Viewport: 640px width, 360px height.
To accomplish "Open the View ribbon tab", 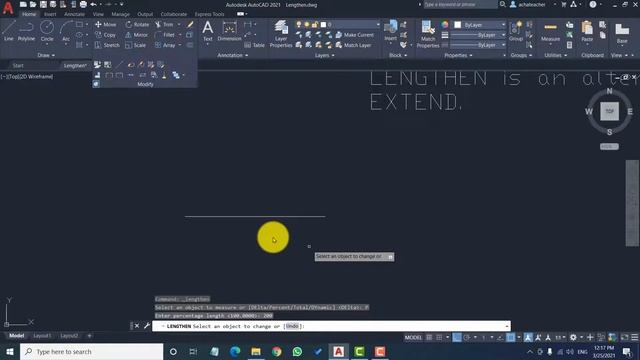I will [x=98, y=14].
